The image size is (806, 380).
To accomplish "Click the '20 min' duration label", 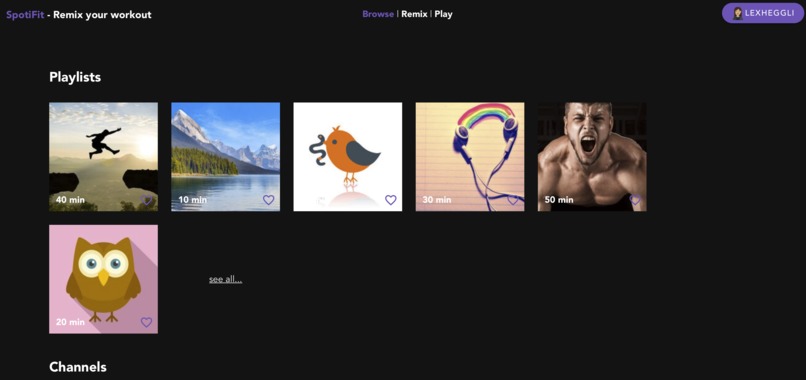I will pos(70,322).
